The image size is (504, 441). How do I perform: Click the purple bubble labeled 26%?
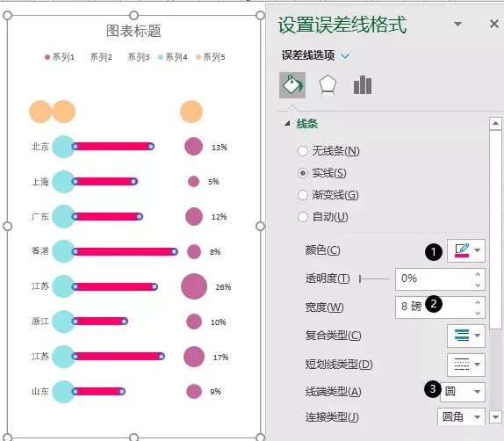tap(194, 286)
